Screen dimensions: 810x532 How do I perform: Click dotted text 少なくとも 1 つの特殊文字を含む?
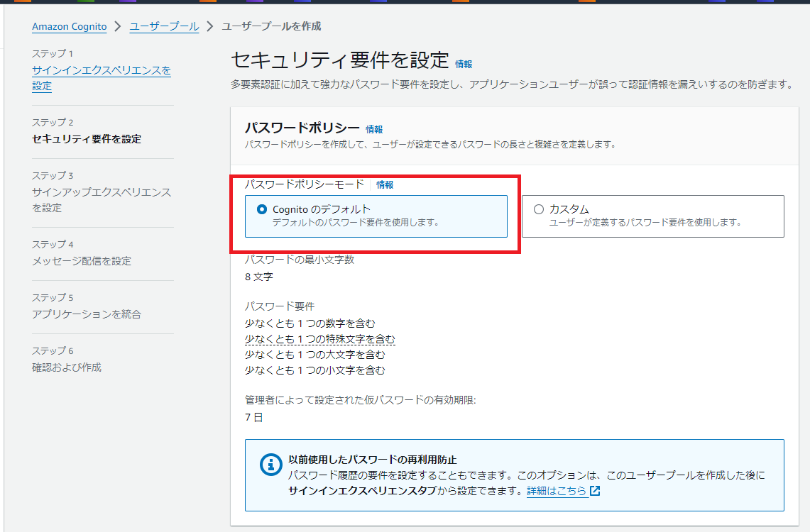coord(319,339)
